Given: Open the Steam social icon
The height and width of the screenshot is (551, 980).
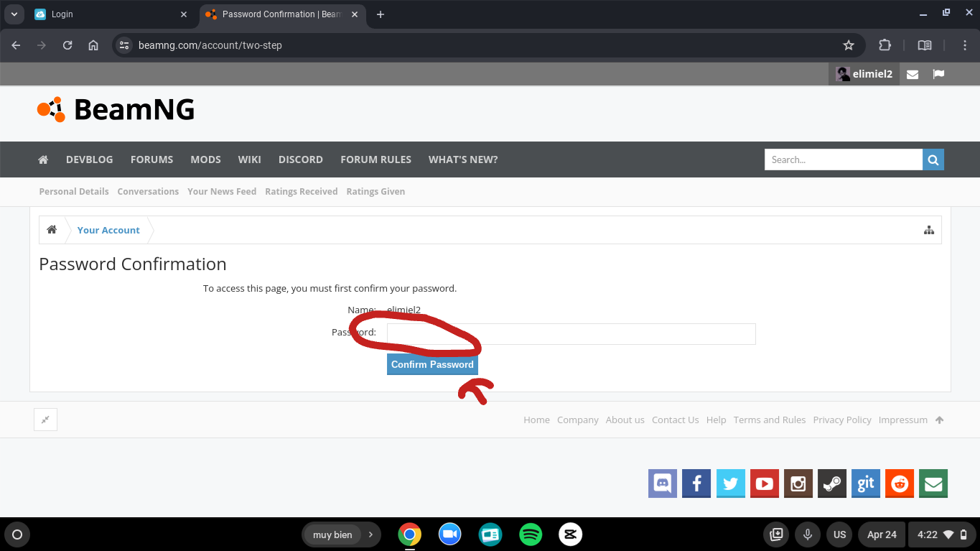Looking at the screenshot, I should coord(832,483).
